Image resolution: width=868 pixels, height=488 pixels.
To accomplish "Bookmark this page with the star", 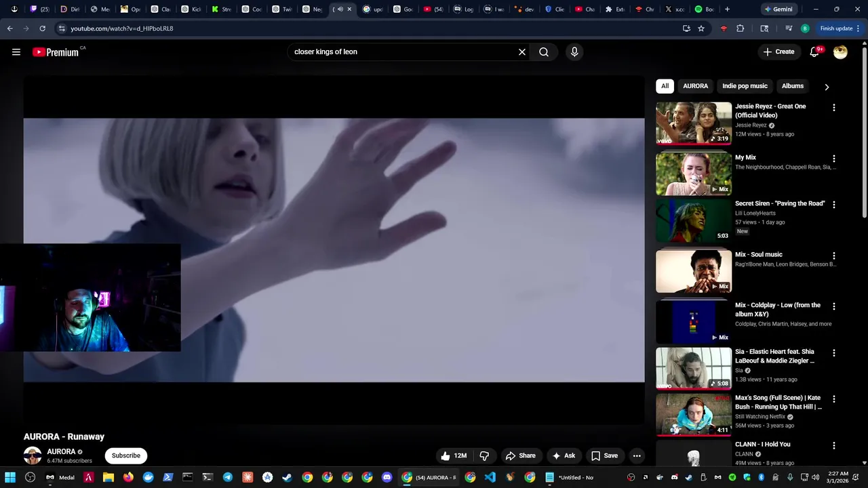I will (701, 28).
